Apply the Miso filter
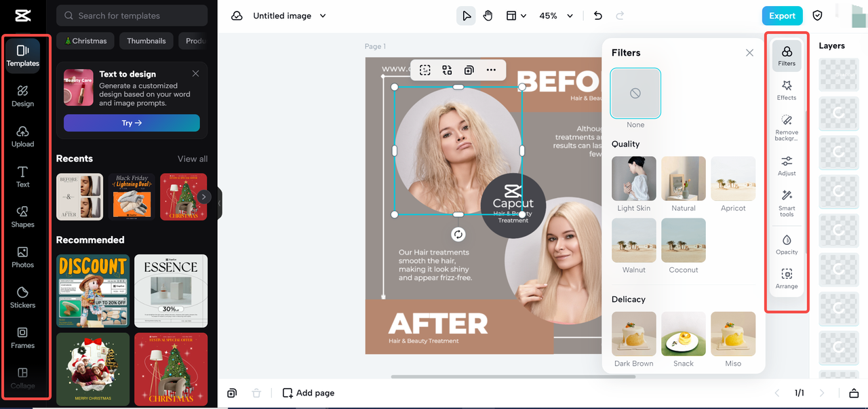The height and width of the screenshot is (409, 868). coord(733,334)
